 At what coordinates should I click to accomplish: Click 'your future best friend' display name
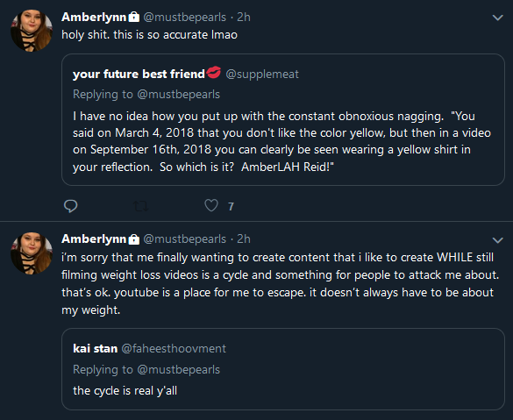pos(139,74)
